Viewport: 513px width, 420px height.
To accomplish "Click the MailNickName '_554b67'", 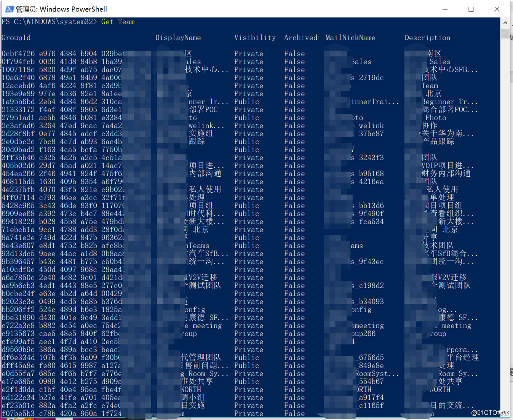I will [x=369, y=382].
